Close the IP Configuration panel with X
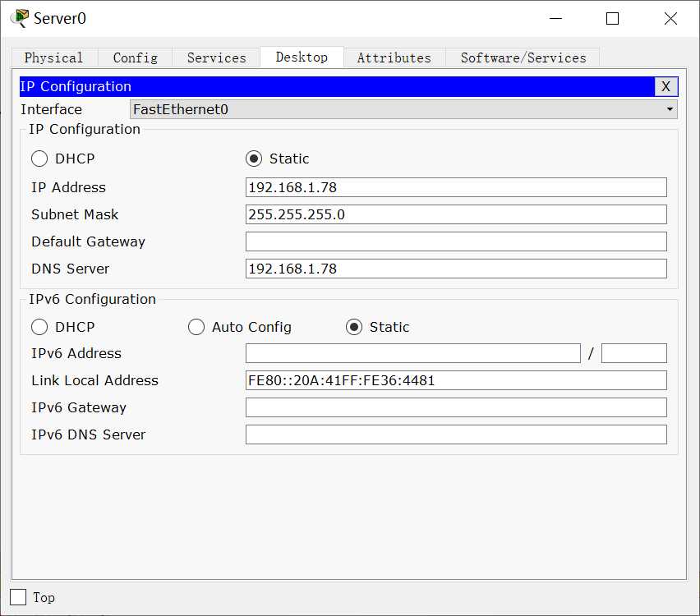 tap(665, 86)
